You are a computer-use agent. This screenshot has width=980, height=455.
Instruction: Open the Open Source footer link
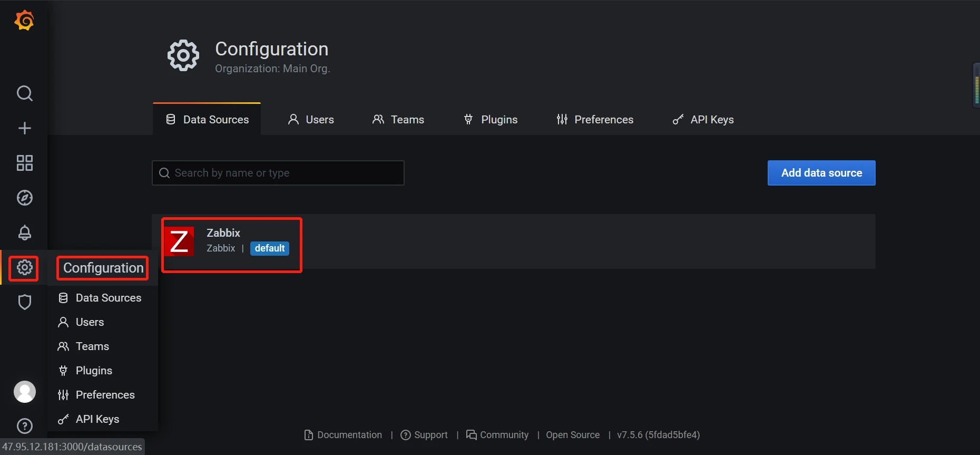pyautogui.click(x=573, y=435)
